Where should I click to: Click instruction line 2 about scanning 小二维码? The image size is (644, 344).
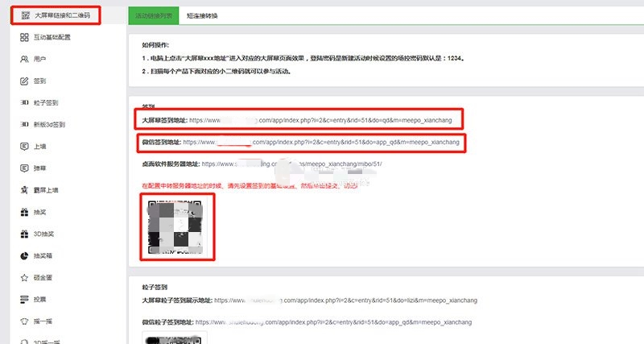pyautogui.click(x=217, y=72)
